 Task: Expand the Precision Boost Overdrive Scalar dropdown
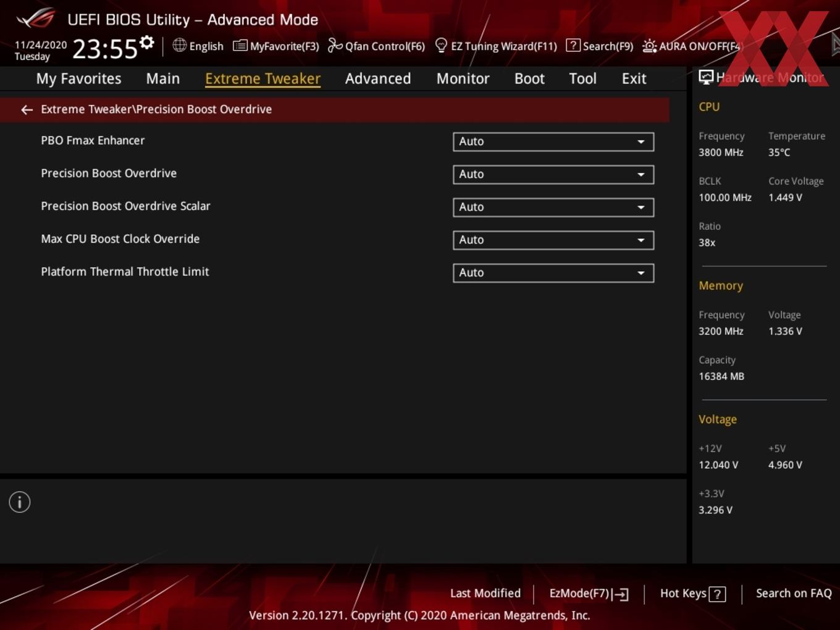[553, 207]
